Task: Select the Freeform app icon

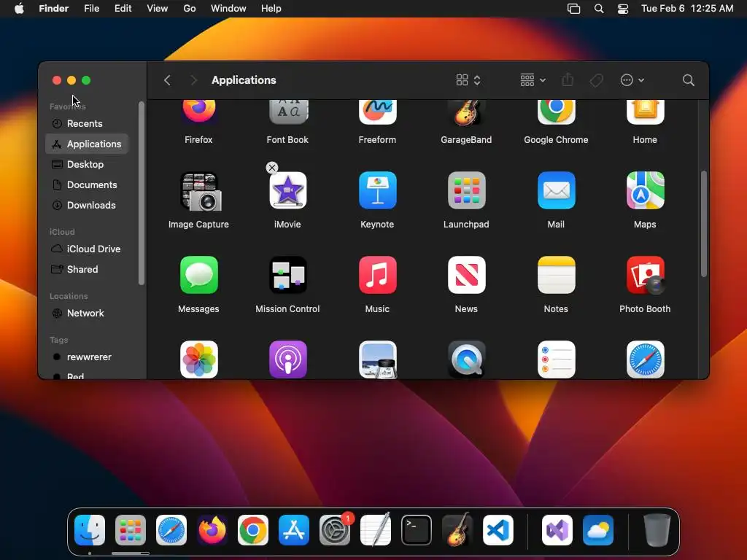Action: (377, 112)
